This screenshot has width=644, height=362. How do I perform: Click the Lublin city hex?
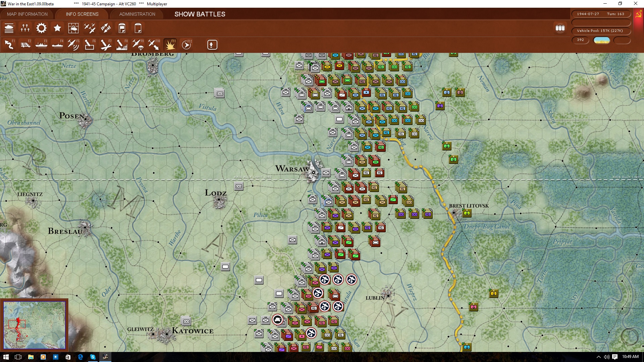pyautogui.click(x=388, y=296)
